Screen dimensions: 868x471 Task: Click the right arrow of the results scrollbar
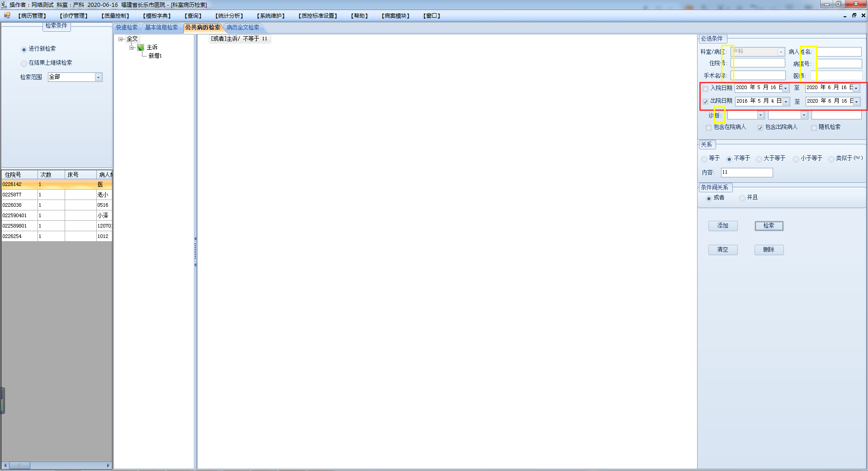coord(108,465)
